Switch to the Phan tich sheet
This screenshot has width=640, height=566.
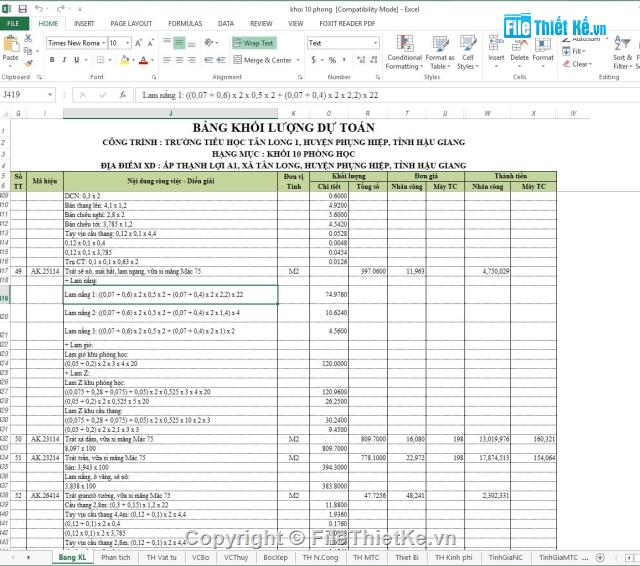[x=116, y=557]
